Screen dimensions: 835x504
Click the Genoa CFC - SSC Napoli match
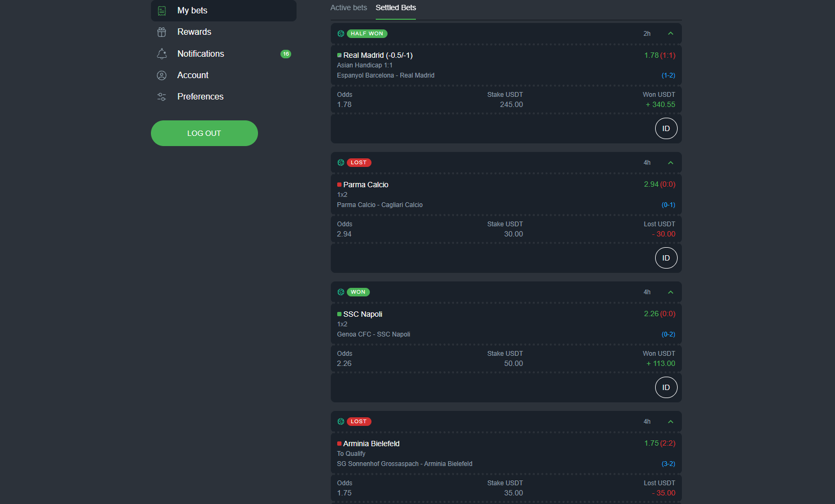(374, 334)
